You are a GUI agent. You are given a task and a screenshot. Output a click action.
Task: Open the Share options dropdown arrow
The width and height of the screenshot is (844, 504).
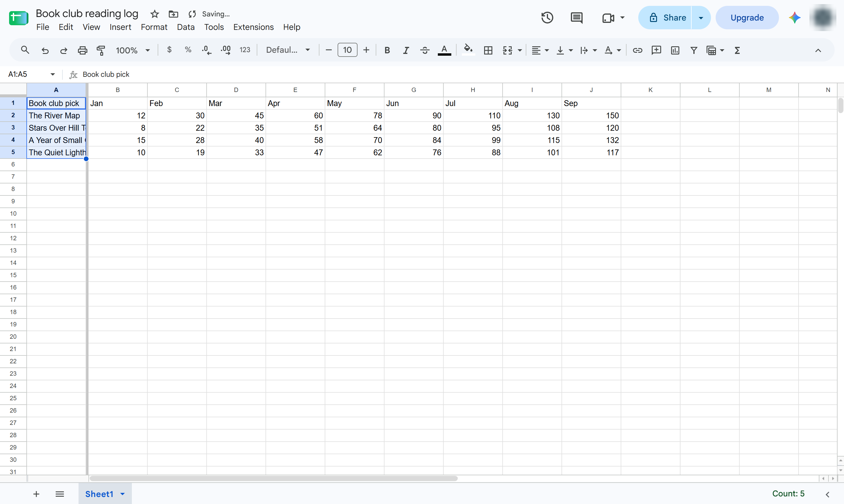[701, 18]
